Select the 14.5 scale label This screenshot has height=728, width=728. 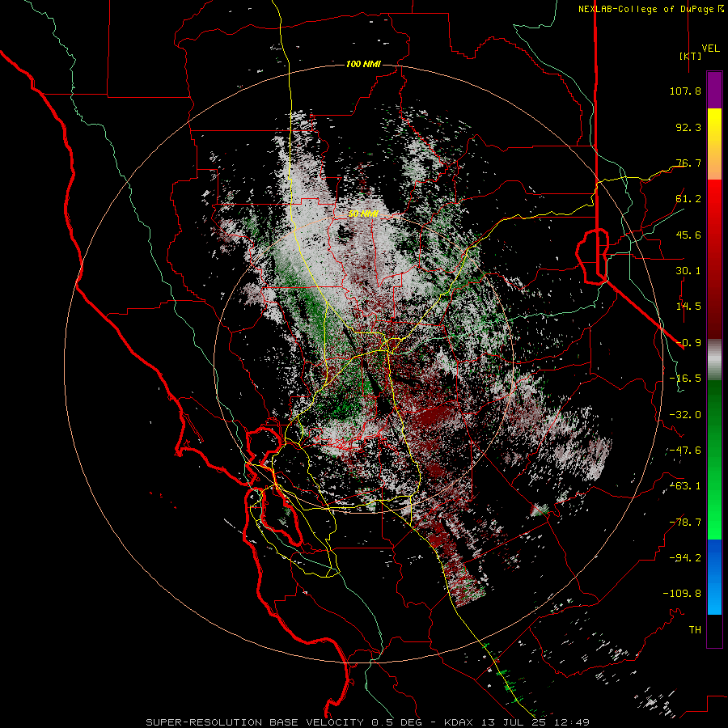pyautogui.click(x=688, y=307)
